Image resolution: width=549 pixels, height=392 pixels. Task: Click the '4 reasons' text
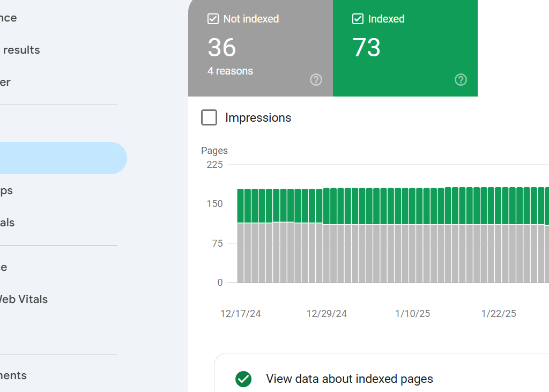click(230, 71)
